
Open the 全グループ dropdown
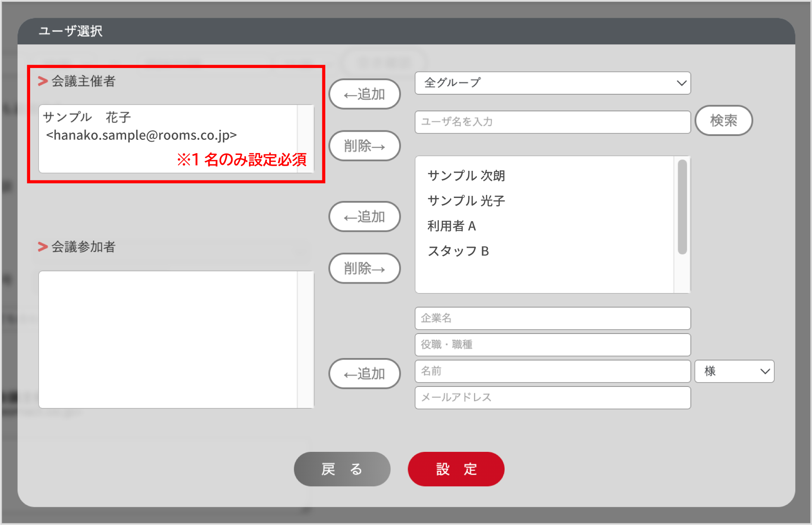tap(552, 83)
